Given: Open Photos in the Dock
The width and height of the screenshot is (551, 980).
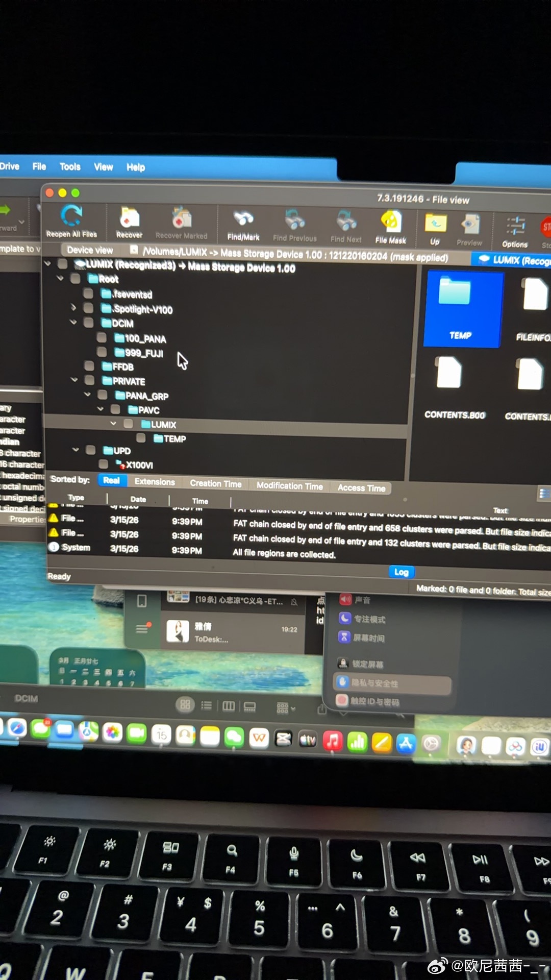Looking at the screenshot, I should [x=113, y=732].
